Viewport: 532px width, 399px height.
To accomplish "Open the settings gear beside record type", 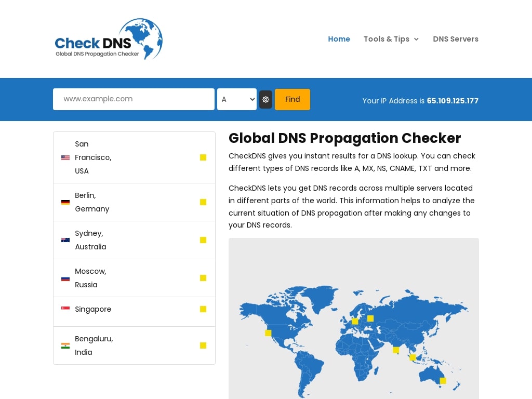I will pyautogui.click(x=265, y=99).
